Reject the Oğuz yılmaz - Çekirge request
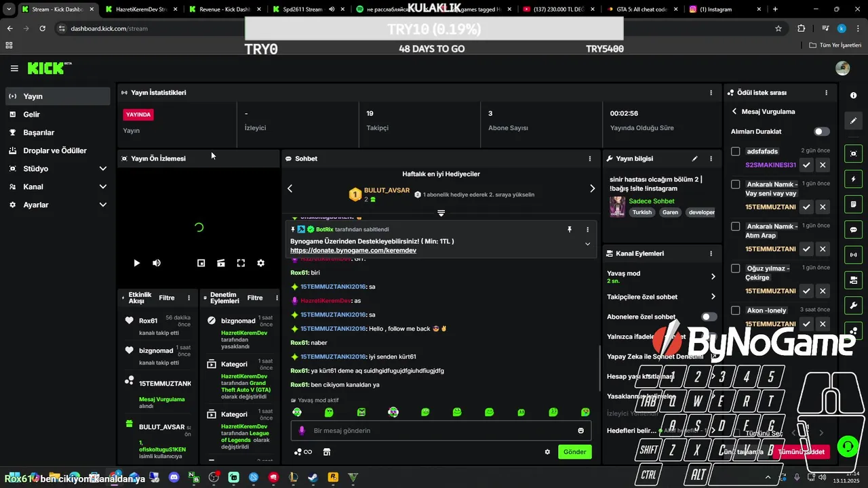 pyautogui.click(x=823, y=291)
